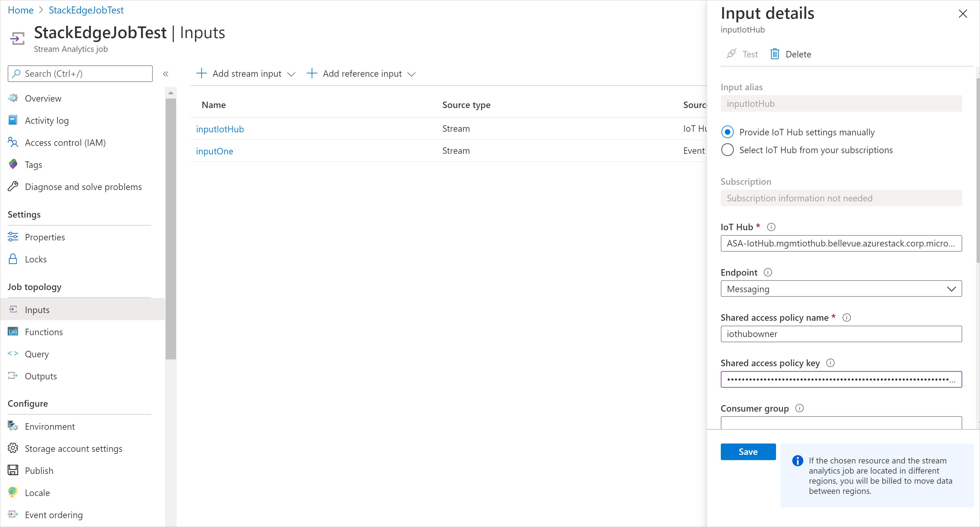Viewport: 980px width, 527px height.
Task: Click info icon next to Consumer group
Action: 800,408
